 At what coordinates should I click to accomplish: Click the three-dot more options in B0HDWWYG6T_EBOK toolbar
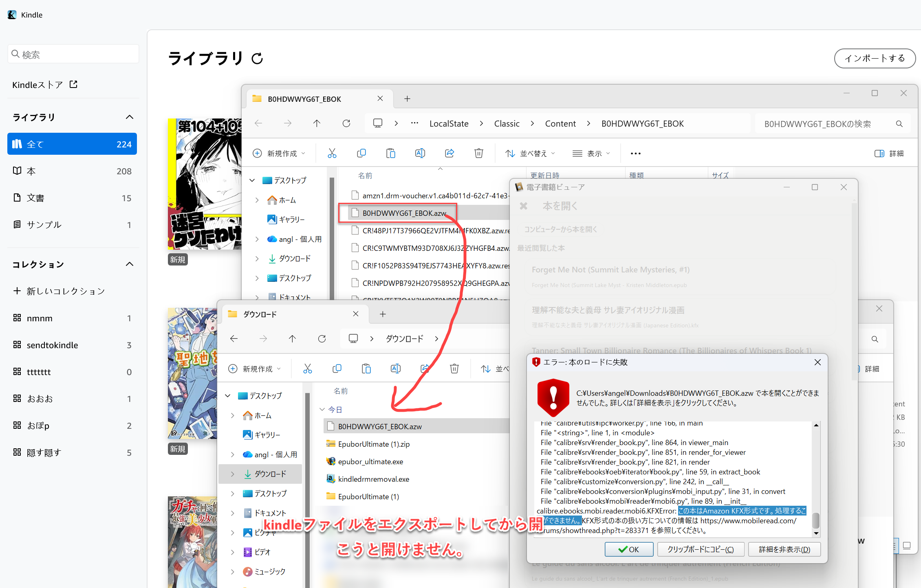635,154
